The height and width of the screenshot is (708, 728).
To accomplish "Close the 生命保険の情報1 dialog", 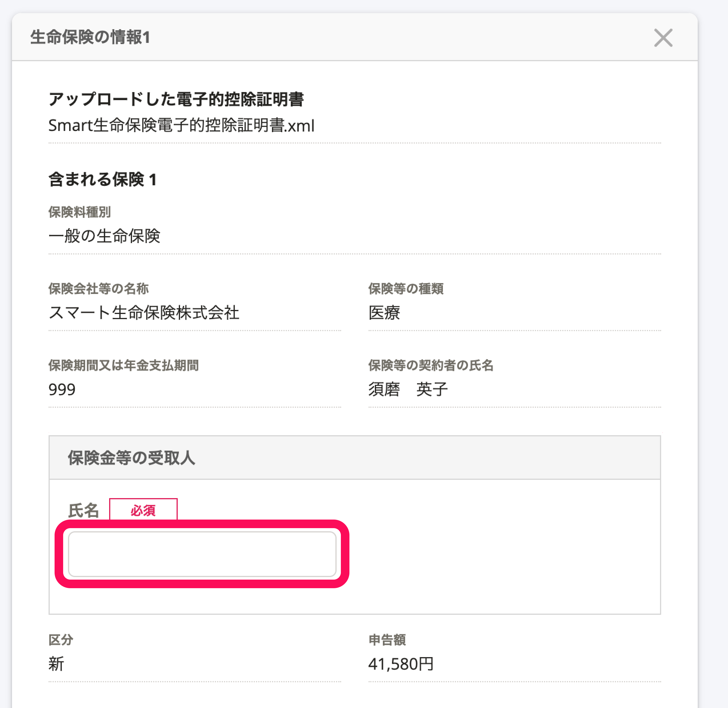I will click(x=663, y=38).
